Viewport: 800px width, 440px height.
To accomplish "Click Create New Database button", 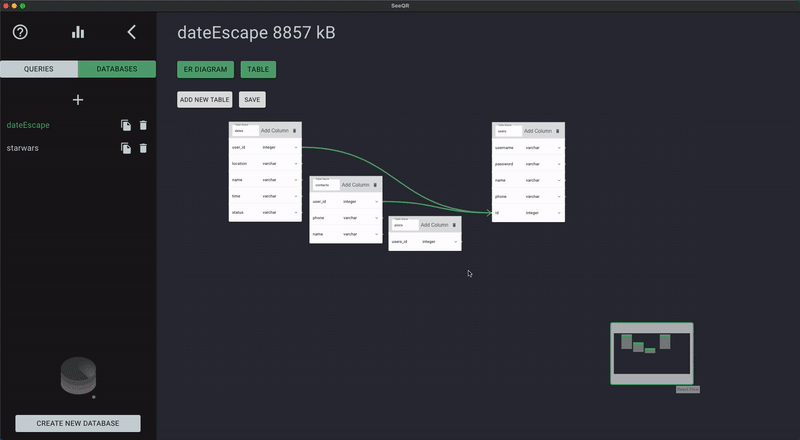I will 78,423.
